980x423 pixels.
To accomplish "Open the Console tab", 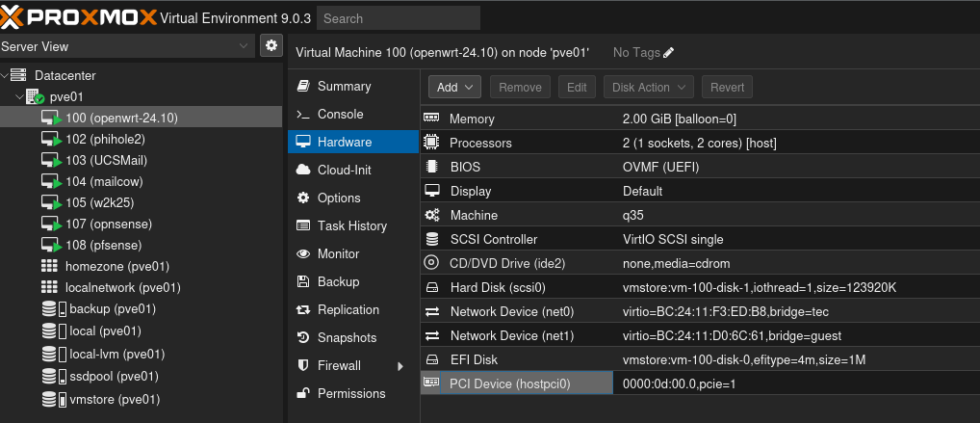I will tap(340, 114).
